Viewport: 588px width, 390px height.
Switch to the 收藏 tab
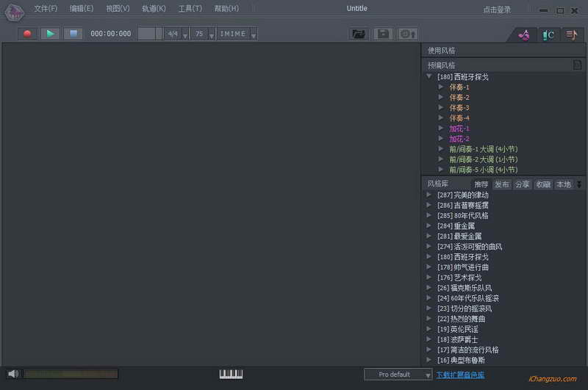pyautogui.click(x=543, y=184)
